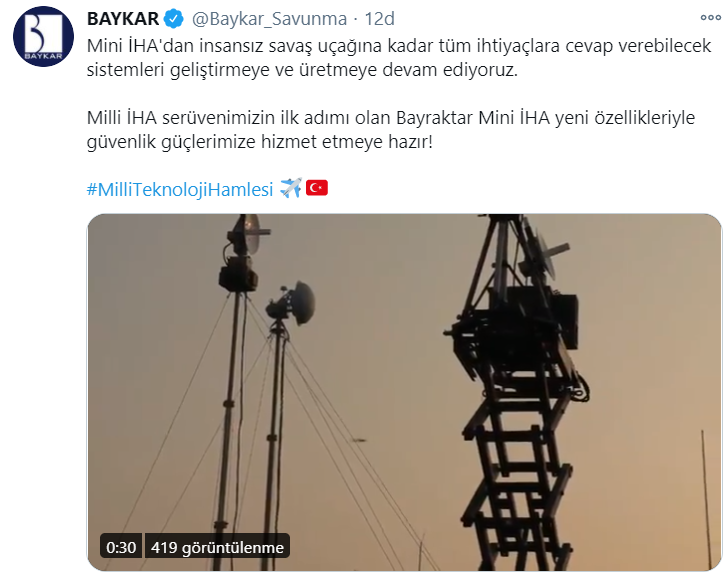Open the BAYKAR display name profile link
Viewport: 726px width, 581px height.
[123, 19]
